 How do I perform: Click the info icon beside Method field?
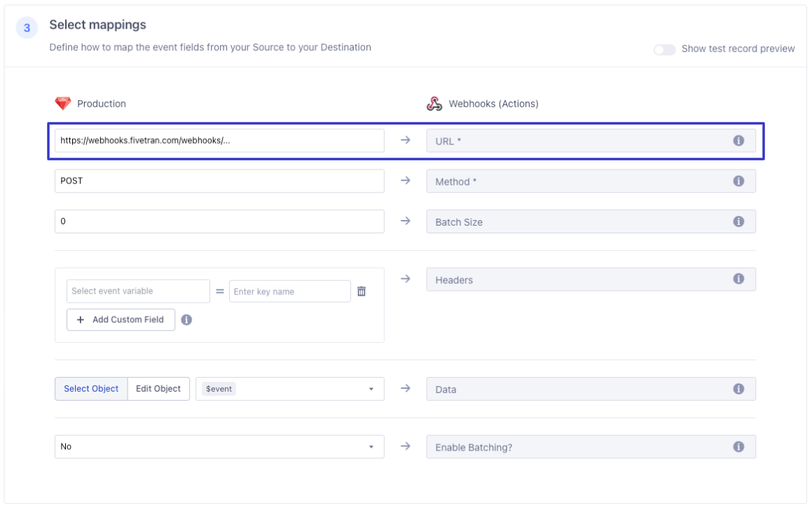(738, 181)
